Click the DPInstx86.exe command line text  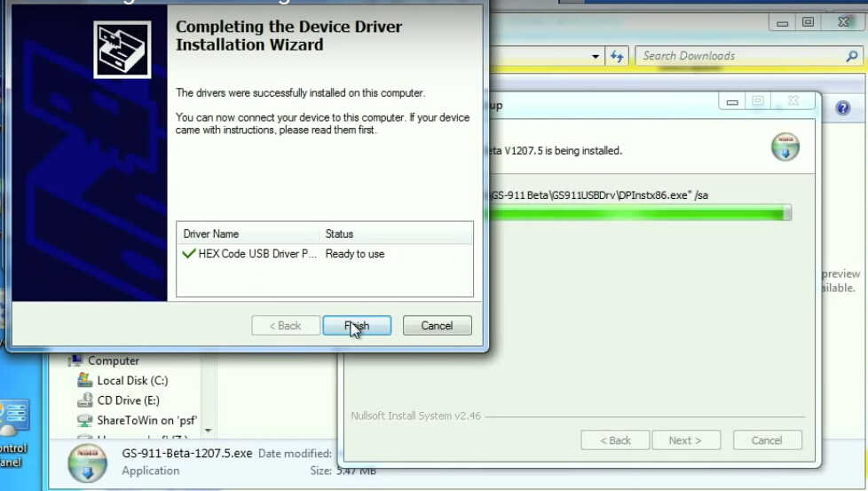[599, 194]
